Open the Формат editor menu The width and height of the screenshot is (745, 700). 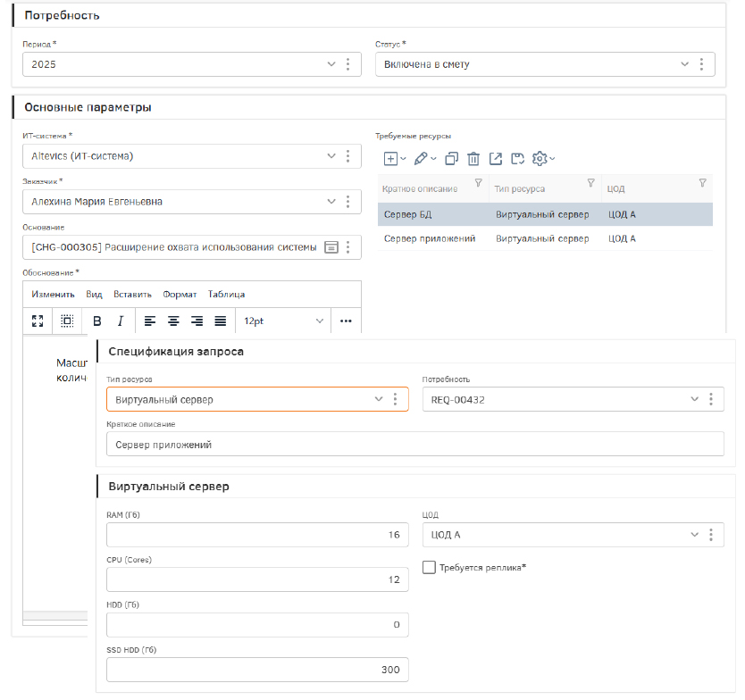click(x=180, y=294)
